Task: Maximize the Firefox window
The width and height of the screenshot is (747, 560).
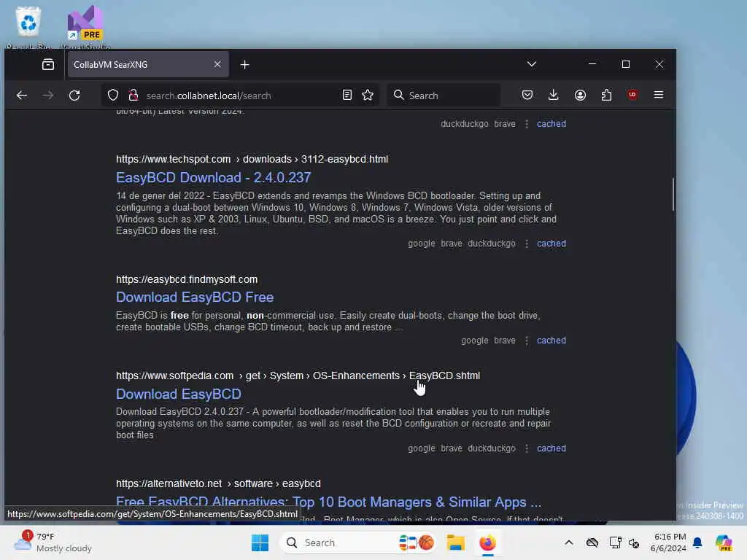Action: [x=626, y=64]
